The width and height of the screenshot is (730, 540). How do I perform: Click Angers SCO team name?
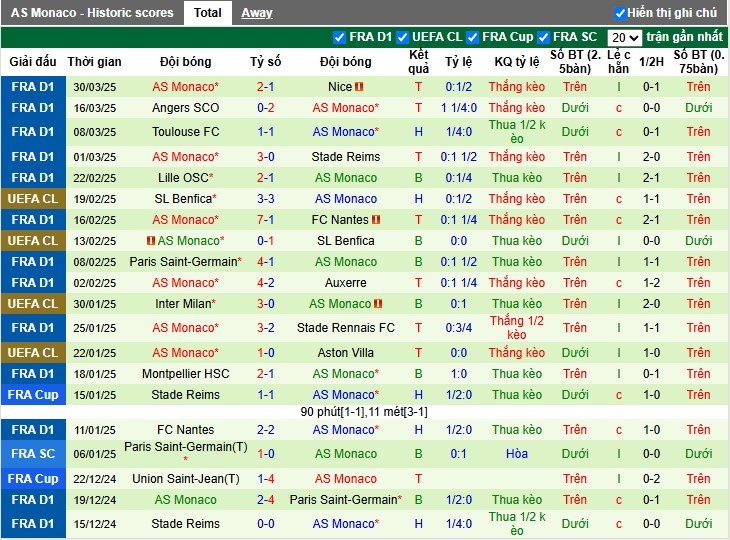(x=185, y=108)
